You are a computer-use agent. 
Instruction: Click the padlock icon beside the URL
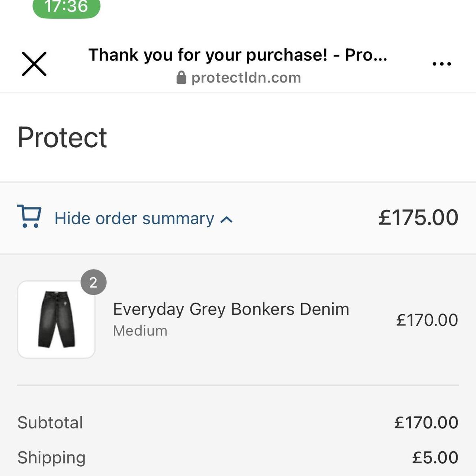[x=181, y=77]
